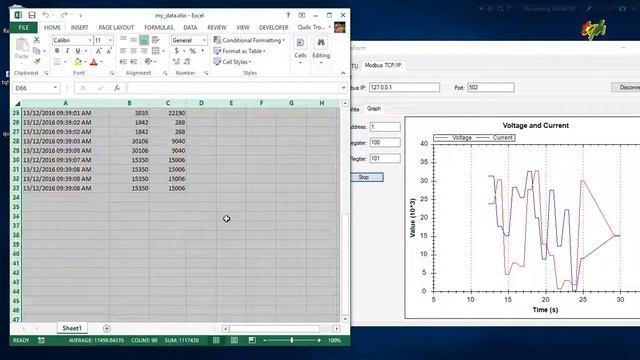
Task: Decrease indent in Alignment group
Action: pyautogui.click(x=123, y=62)
